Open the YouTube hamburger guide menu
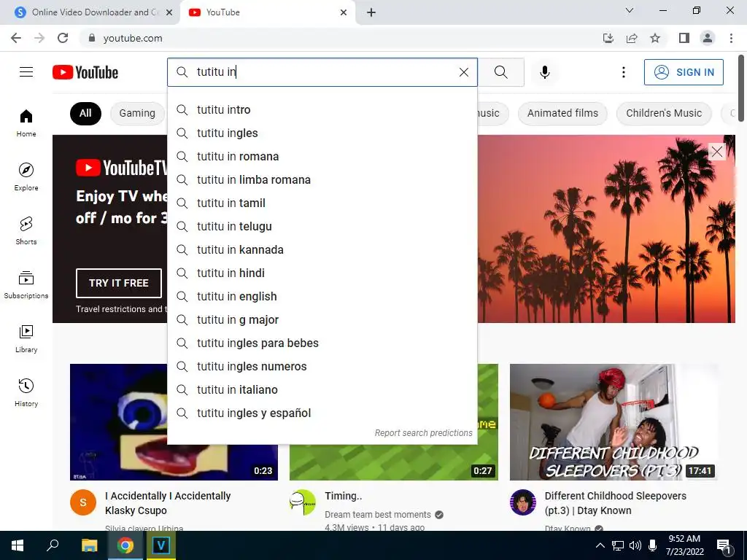The image size is (747, 560). pyautogui.click(x=26, y=72)
